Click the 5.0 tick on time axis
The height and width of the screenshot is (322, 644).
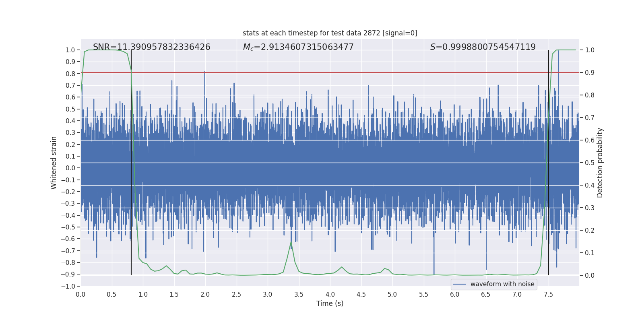click(392, 295)
